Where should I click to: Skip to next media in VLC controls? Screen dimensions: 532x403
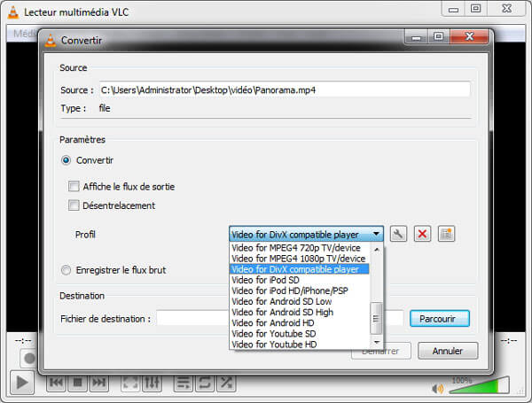click(98, 383)
